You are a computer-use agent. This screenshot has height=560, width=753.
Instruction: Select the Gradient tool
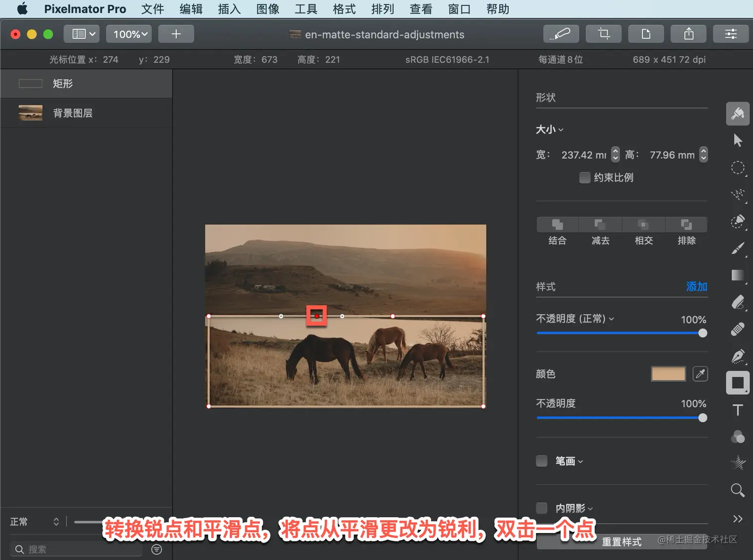point(738,275)
